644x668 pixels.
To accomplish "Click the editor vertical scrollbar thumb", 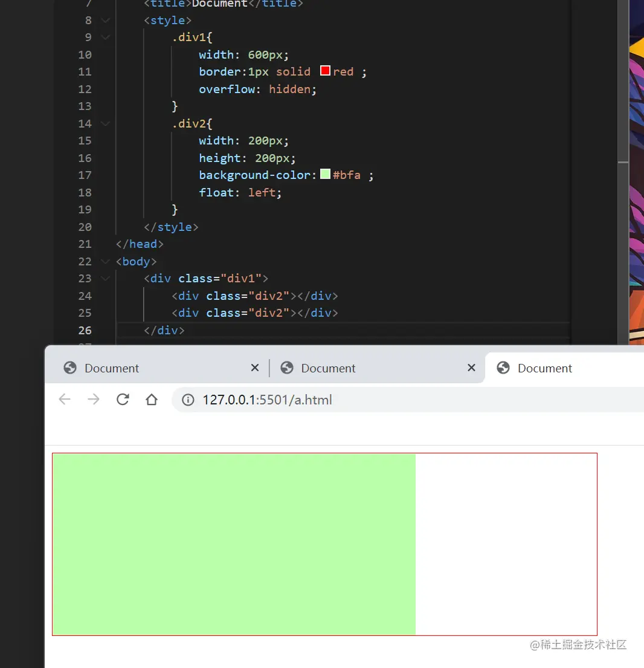I will [x=623, y=81].
